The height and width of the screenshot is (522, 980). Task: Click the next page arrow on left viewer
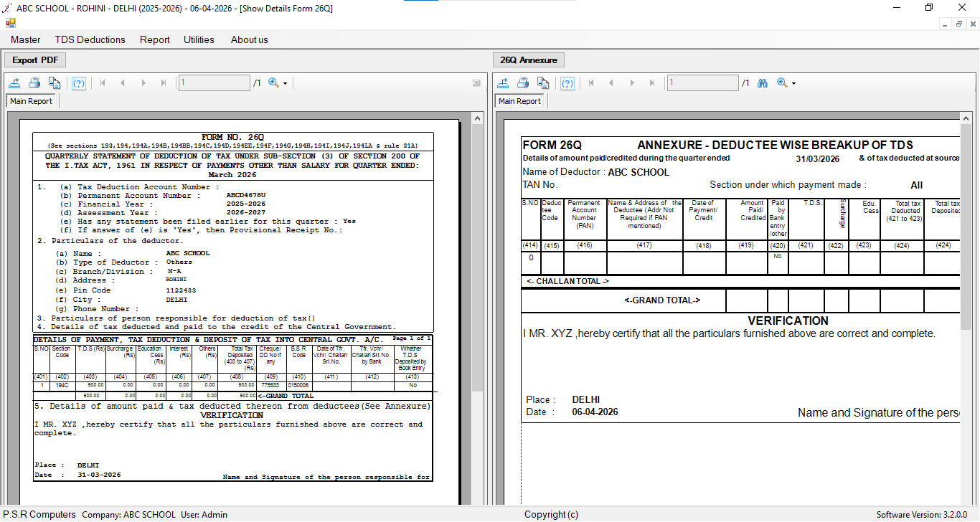143,82
